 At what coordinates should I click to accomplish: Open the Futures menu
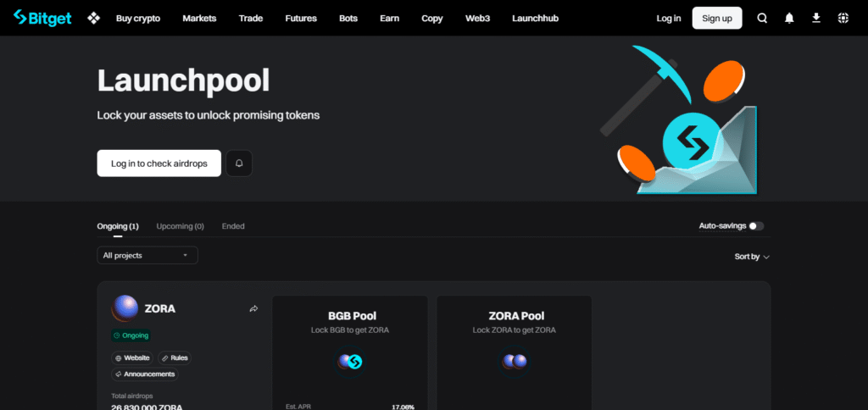301,19
